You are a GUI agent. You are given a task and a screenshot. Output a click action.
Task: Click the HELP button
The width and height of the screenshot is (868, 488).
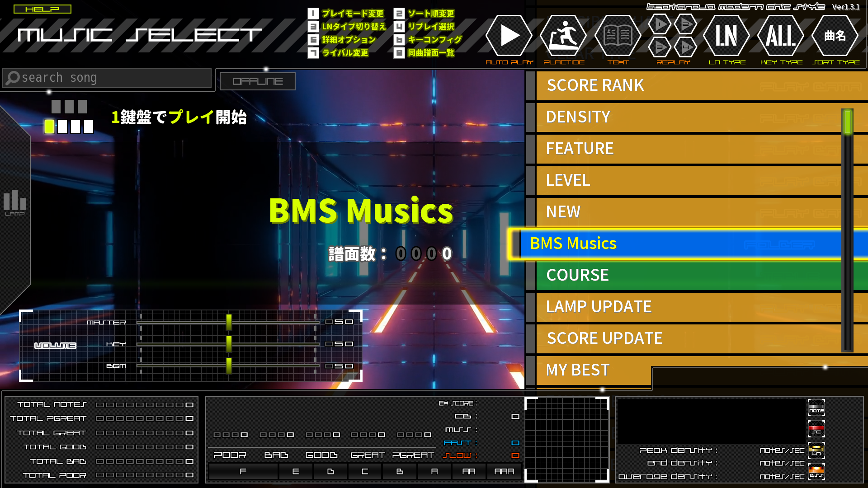pos(42,9)
